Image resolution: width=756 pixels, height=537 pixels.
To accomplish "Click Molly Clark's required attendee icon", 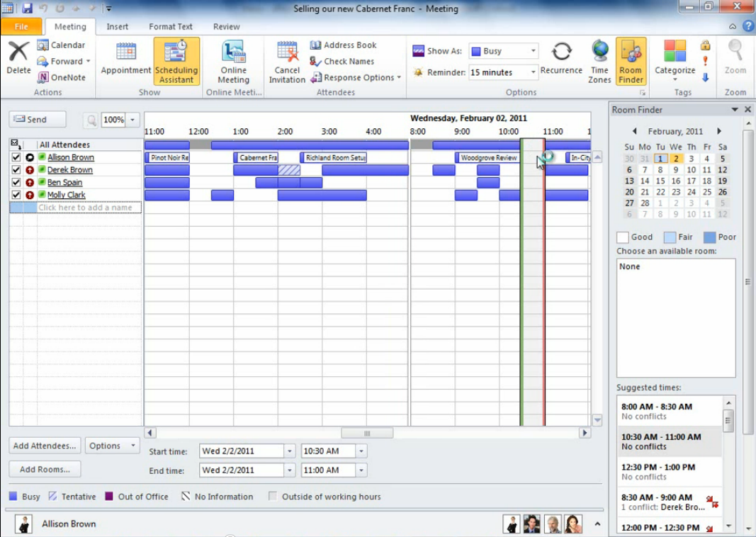I will click(x=30, y=195).
